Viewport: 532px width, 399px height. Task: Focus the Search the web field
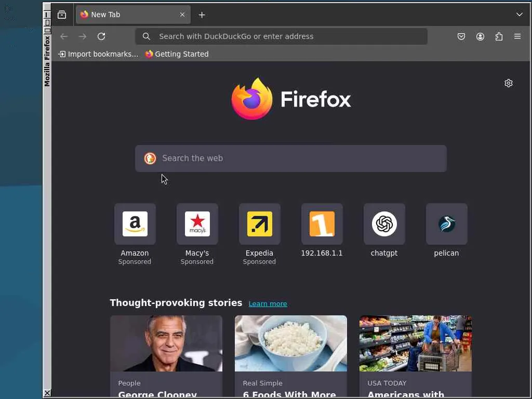(x=291, y=158)
